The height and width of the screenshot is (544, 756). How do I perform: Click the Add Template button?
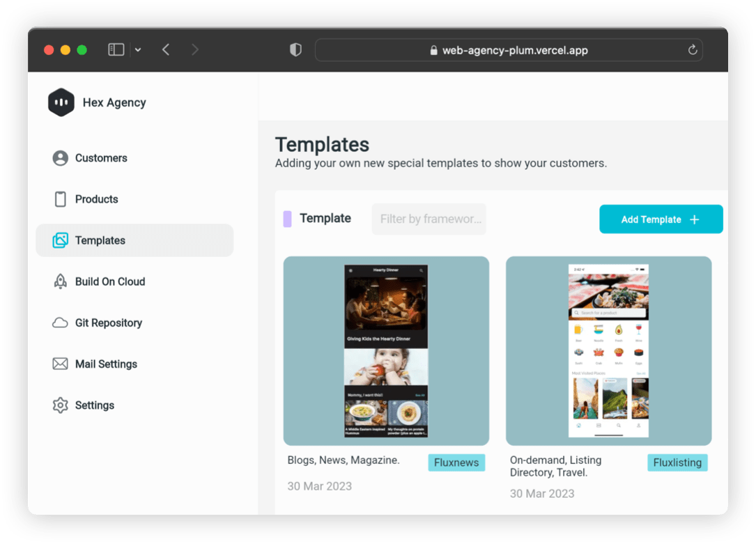pyautogui.click(x=661, y=219)
